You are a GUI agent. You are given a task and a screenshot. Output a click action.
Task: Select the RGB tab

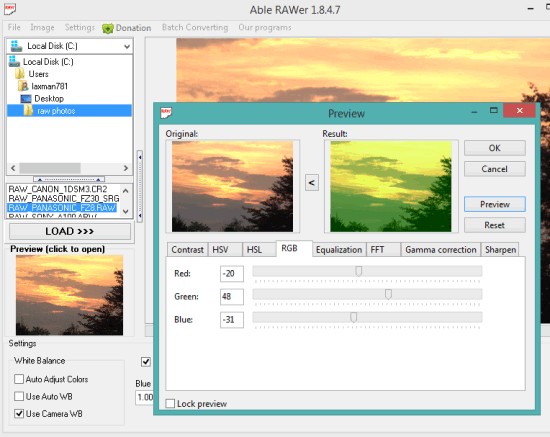pyautogui.click(x=294, y=248)
